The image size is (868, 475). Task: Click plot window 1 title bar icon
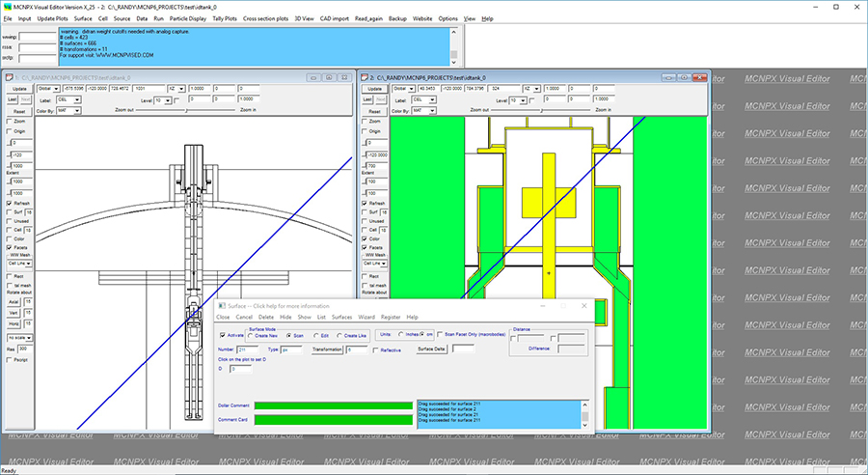coord(9,77)
